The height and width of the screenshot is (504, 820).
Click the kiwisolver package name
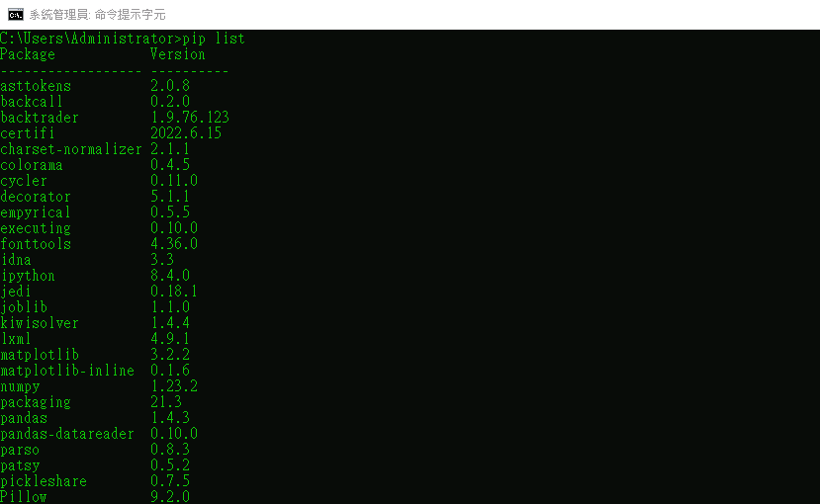40,323
